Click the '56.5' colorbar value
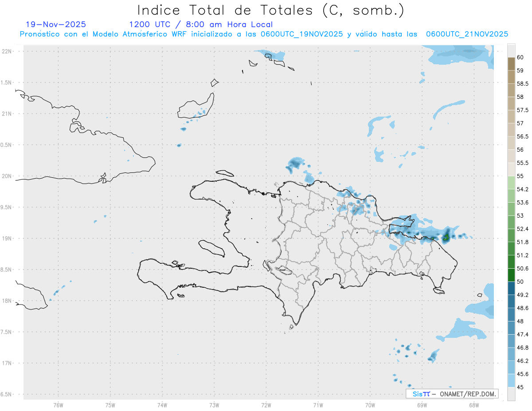The height and width of the screenshot is (411, 532). pos(522,136)
